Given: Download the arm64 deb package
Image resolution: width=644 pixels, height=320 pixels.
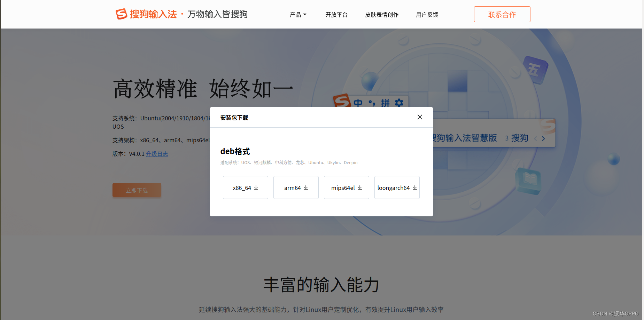Looking at the screenshot, I should tap(296, 187).
